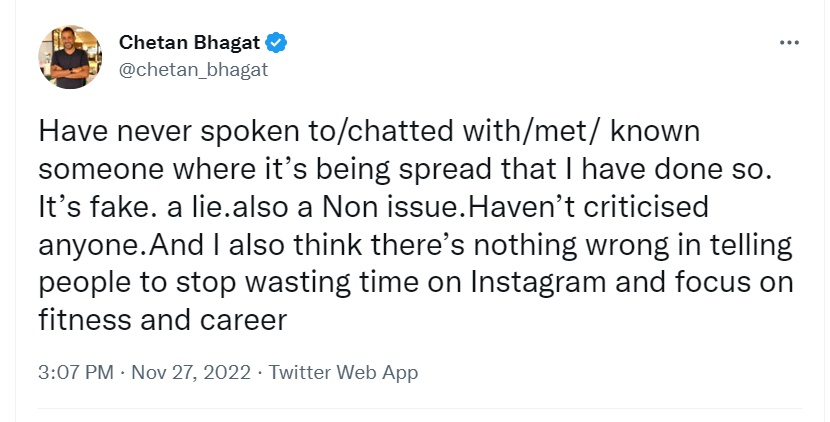Open the three-dot more options menu
Viewport: 830px width, 422px height.
[x=789, y=43]
